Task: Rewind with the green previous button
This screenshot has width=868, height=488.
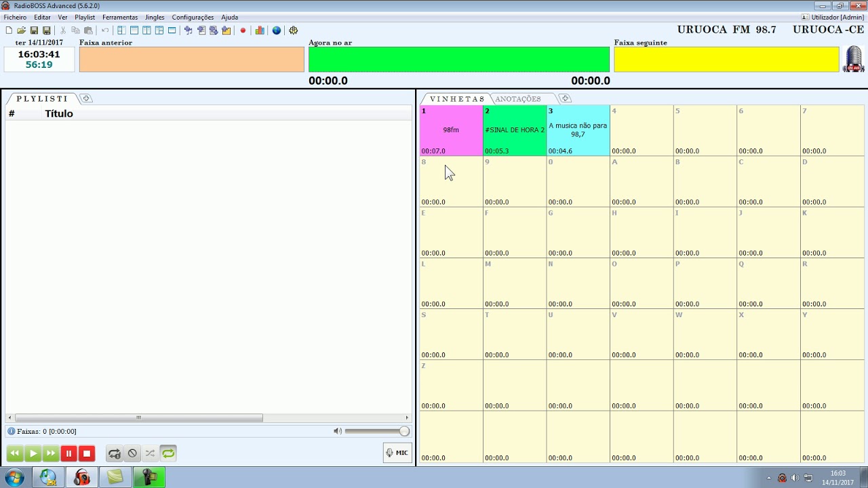Action: point(15,453)
